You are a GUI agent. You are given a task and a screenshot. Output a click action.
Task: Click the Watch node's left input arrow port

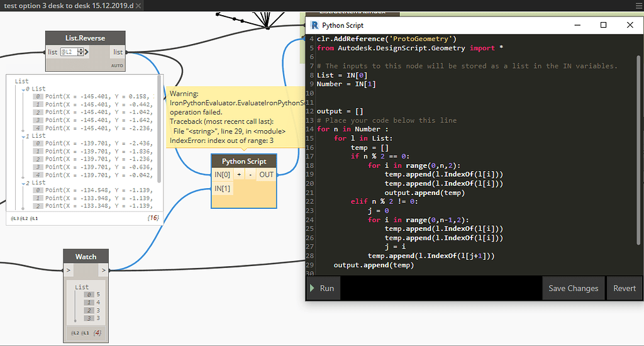click(69, 270)
